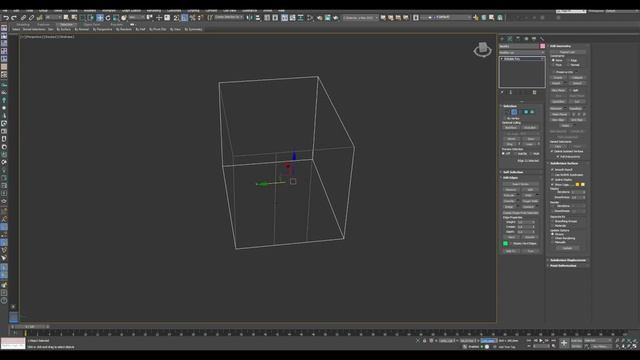Screen dimensions: 640x360
Task: Toggle the Smooth Result checkbox
Action: [553, 169]
